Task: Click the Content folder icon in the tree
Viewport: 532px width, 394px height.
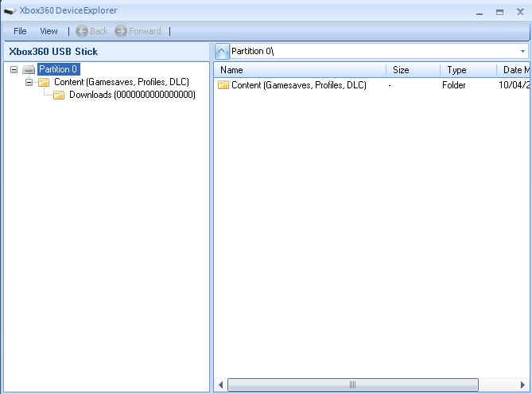Action: [x=44, y=82]
